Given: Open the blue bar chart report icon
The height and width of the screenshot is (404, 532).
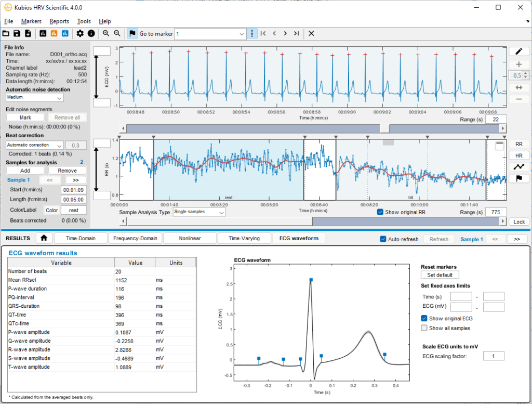Looking at the screenshot, I should (x=65, y=33).
